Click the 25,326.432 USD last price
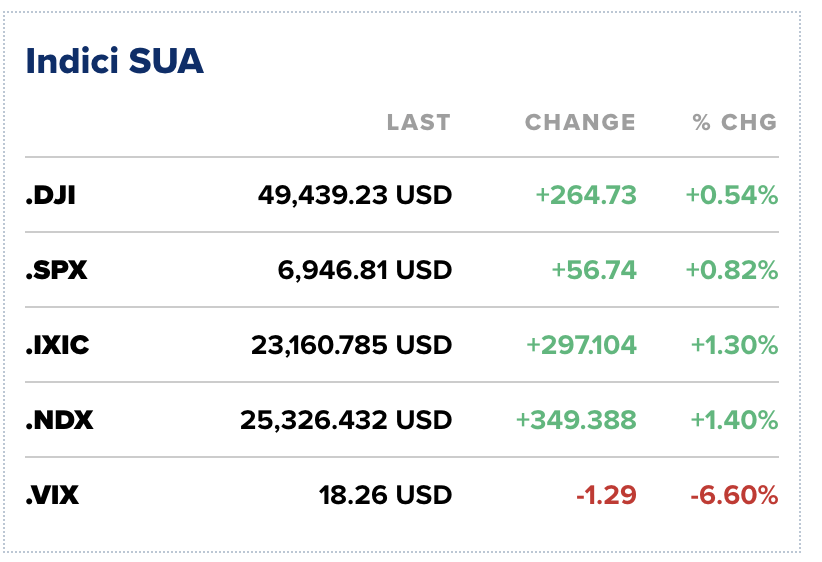Image resolution: width=822 pixels, height=562 pixels. click(346, 420)
